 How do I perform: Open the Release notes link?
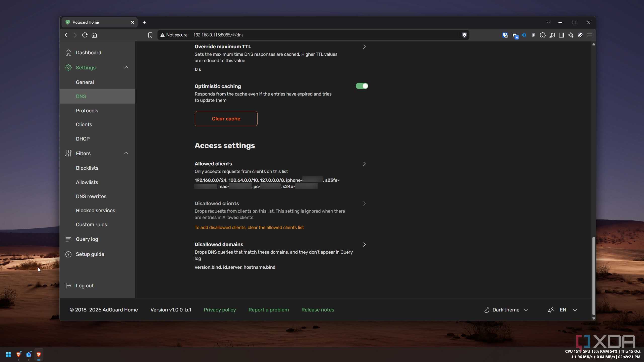[x=318, y=310]
